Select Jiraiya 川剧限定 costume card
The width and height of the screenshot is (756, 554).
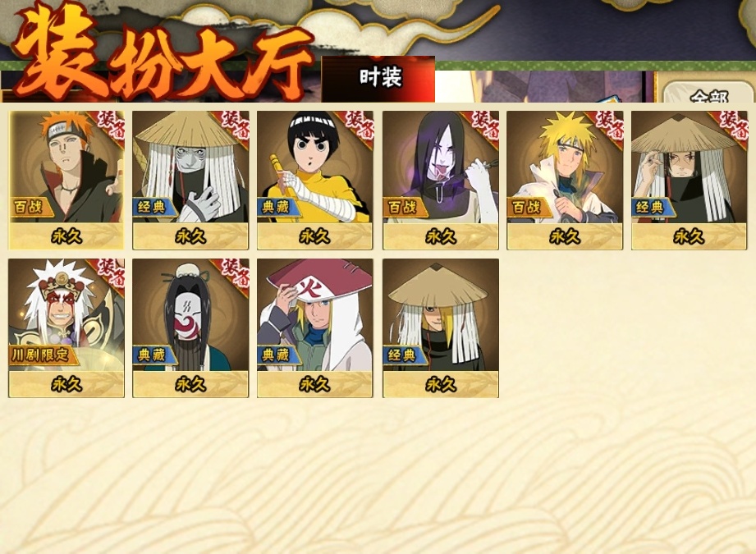pos(66,327)
